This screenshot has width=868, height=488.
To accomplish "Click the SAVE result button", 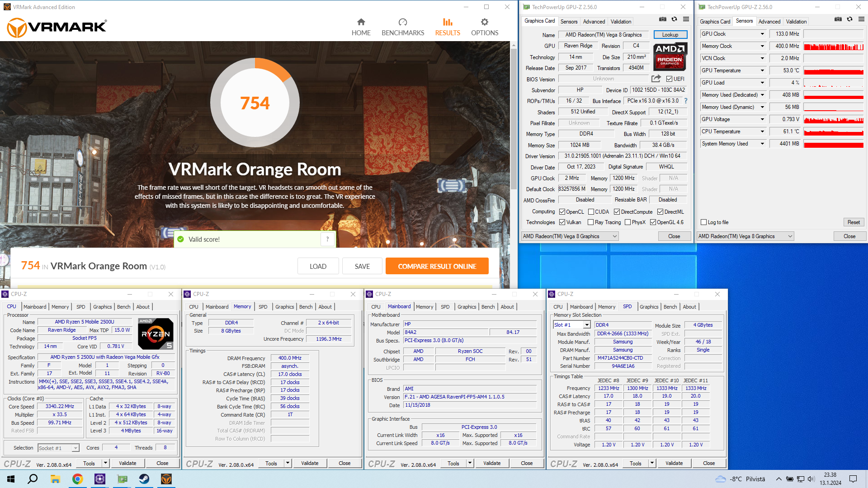I will point(362,266).
